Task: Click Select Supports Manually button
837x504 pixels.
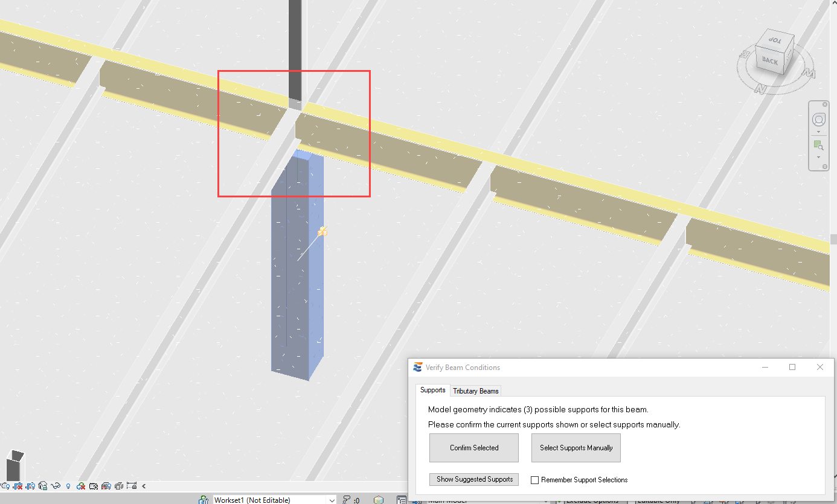Action: (x=576, y=448)
